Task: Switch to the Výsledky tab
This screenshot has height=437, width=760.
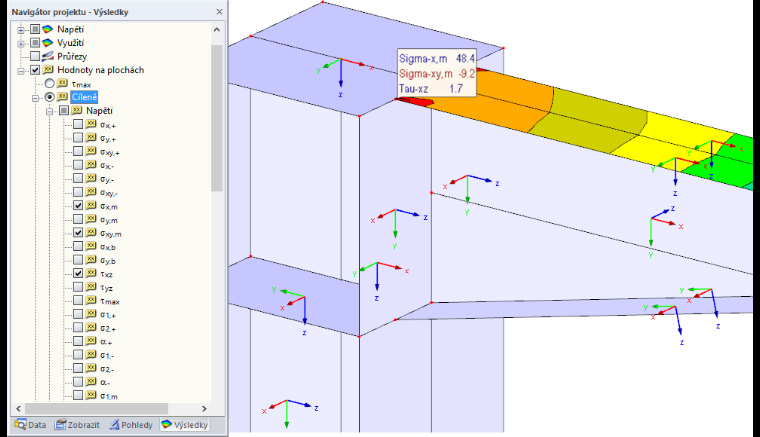Action: 185,425
